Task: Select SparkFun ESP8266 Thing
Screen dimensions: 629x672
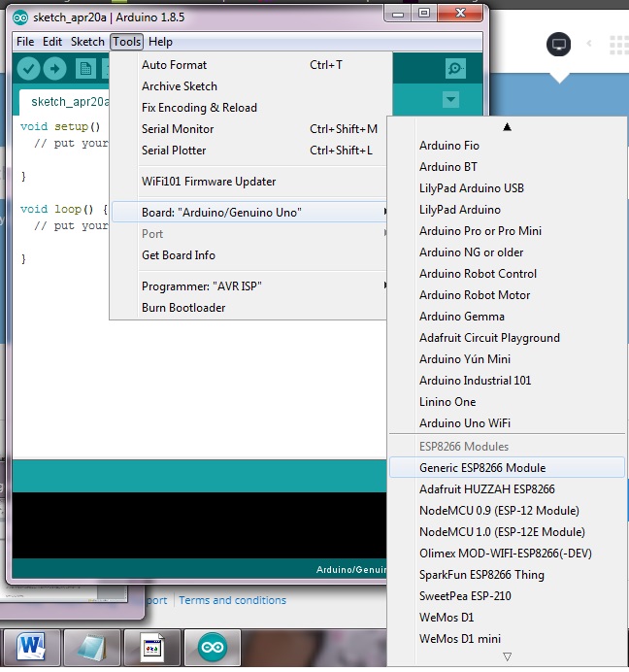Action: coord(507,575)
